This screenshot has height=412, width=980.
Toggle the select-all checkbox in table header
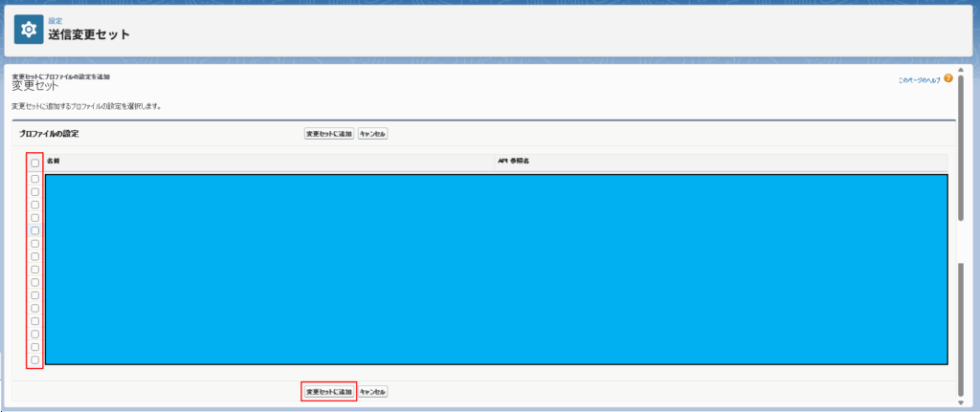[35, 163]
